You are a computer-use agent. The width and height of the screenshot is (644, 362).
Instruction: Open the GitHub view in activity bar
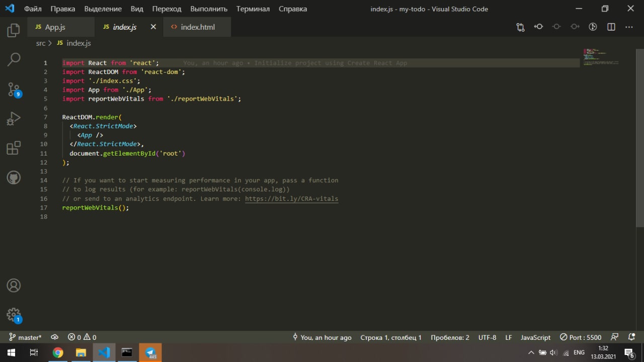[14, 177]
